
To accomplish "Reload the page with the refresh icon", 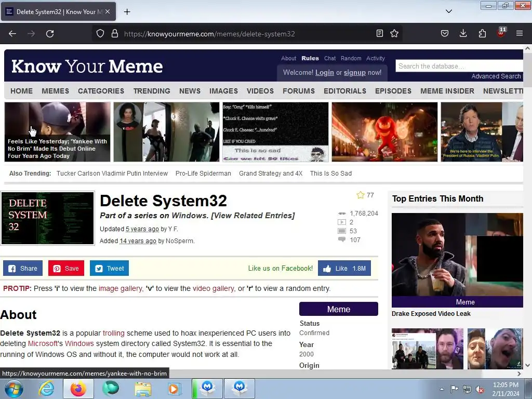I will (50, 34).
